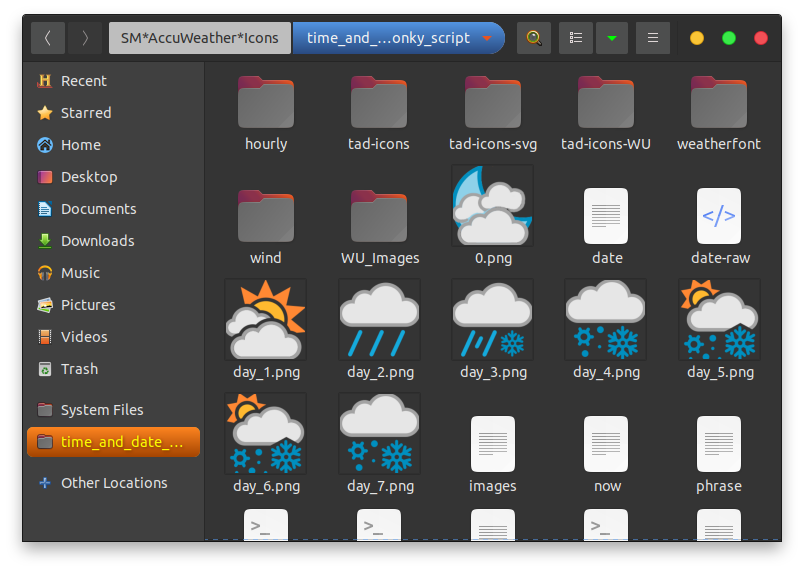
Task: Select the now text file icon
Action: tap(606, 444)
